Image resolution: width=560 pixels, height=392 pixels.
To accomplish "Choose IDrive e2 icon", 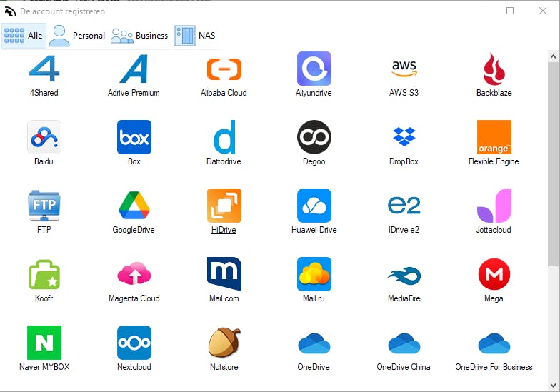I will (404, 206).
